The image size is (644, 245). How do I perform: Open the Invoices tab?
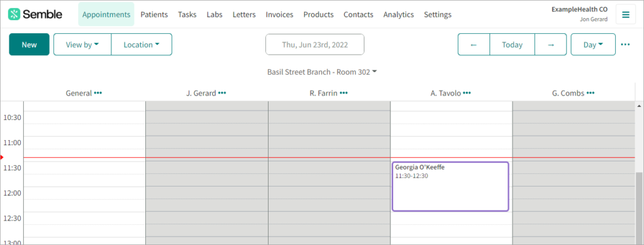pos(279,14)
